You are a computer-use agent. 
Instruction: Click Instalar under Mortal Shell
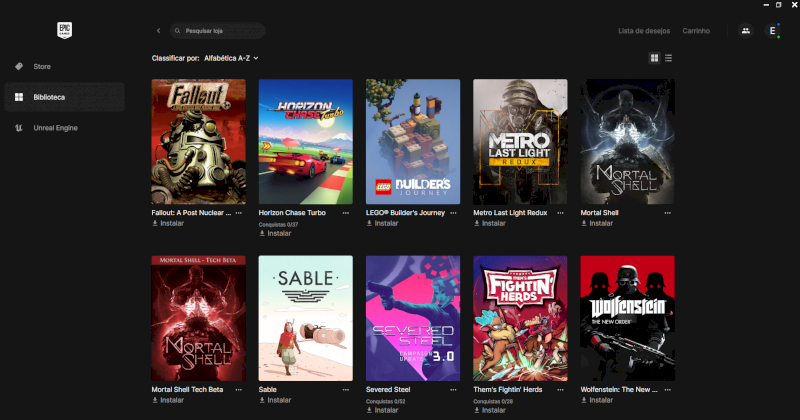click(x=600, y=223)
